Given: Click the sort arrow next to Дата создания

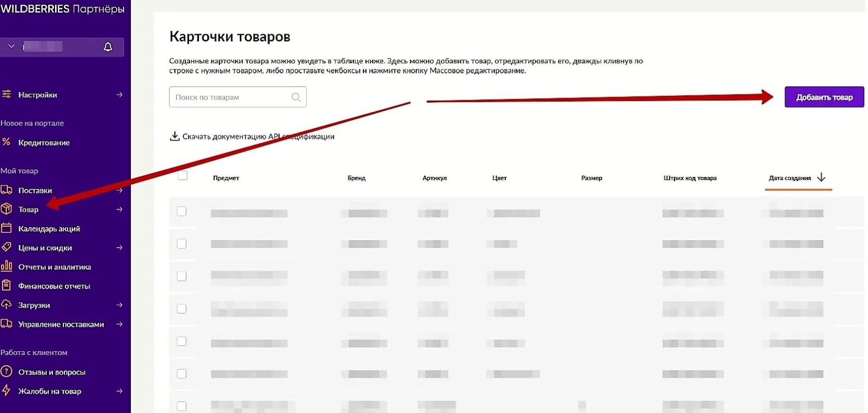Looking at the screenshot, I should point(821,177).
